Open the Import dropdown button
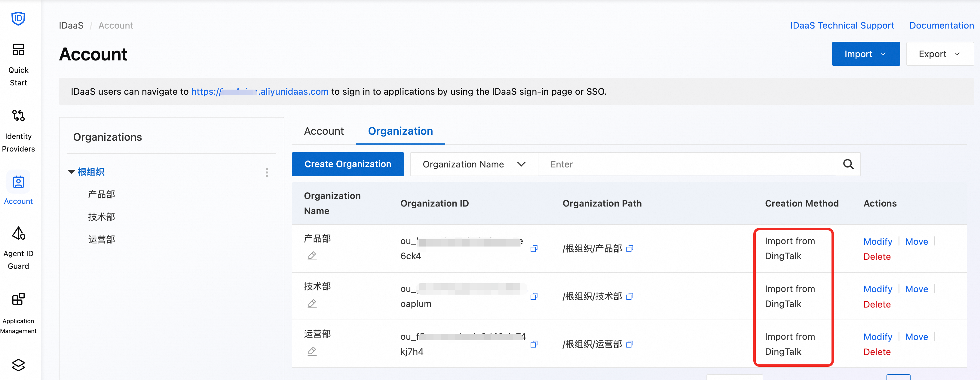Viewport: 980px width, 380px height. click(865, 54)
